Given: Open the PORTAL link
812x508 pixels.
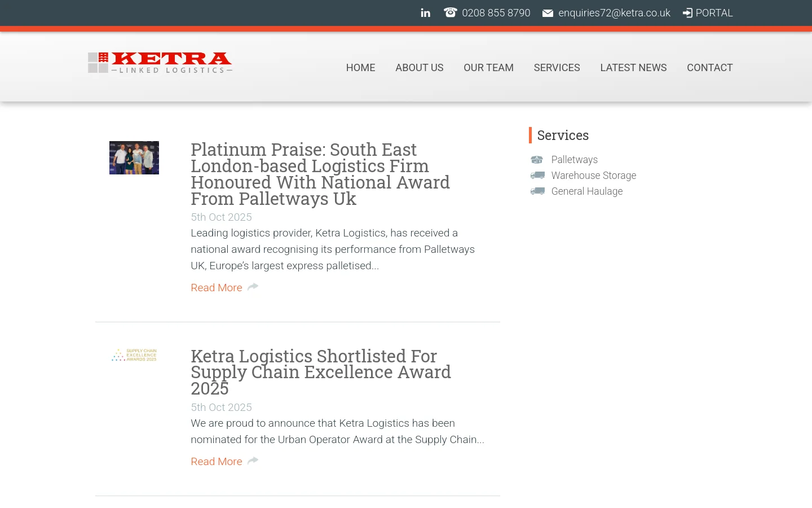Looking at the screenshot, I should pyautogui.click(x=714, y=13).
